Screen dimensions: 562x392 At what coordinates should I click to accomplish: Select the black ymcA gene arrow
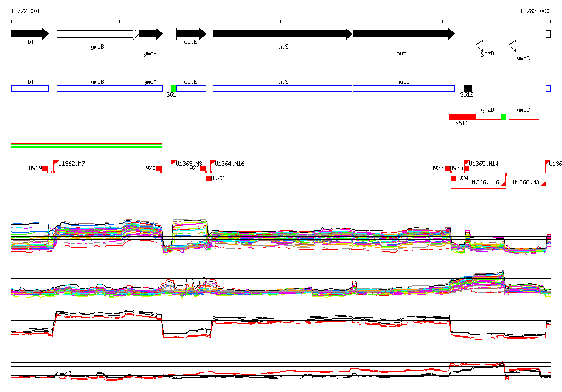coord(150,34)
